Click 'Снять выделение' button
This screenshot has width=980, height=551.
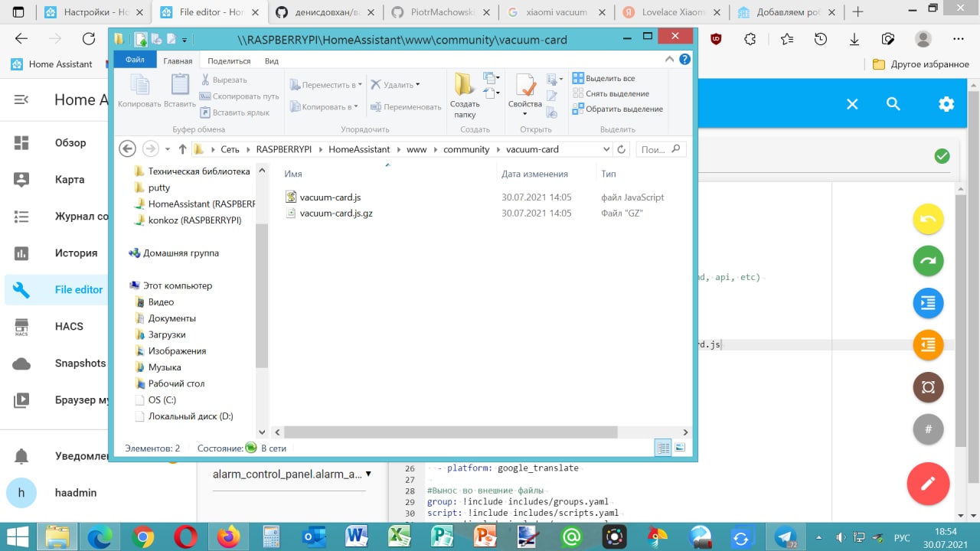click(x=611, y=93)
